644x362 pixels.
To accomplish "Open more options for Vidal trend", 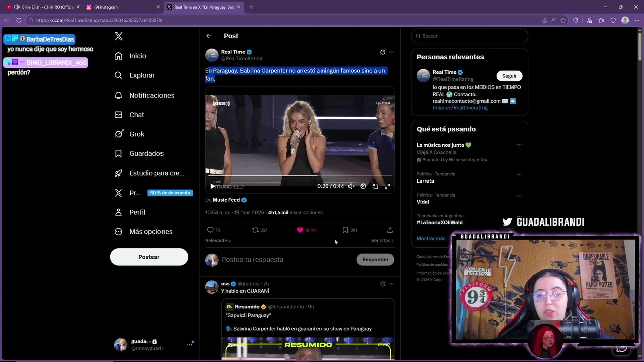I will (519, 195).
